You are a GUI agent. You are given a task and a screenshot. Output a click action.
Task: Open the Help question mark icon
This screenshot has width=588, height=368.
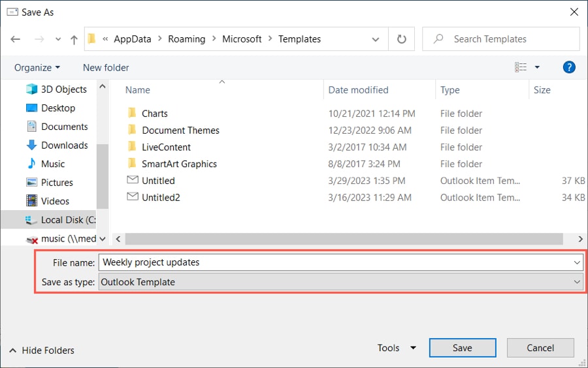coord(569,67)
